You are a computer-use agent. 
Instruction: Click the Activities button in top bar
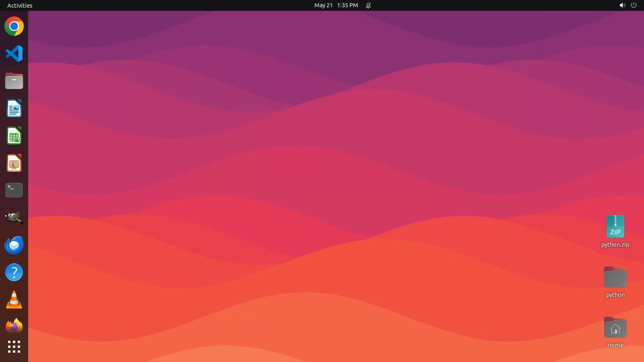(20, 5)
